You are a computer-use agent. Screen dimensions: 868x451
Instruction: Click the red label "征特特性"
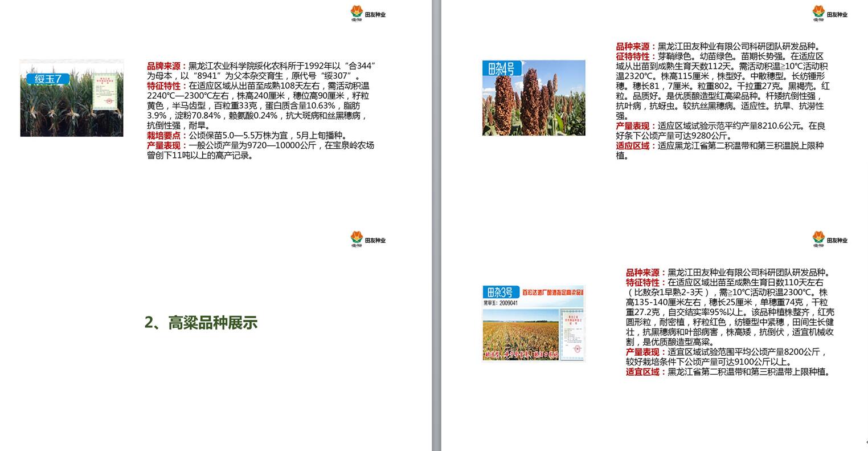pyautogui.click(x=634, y=56)
